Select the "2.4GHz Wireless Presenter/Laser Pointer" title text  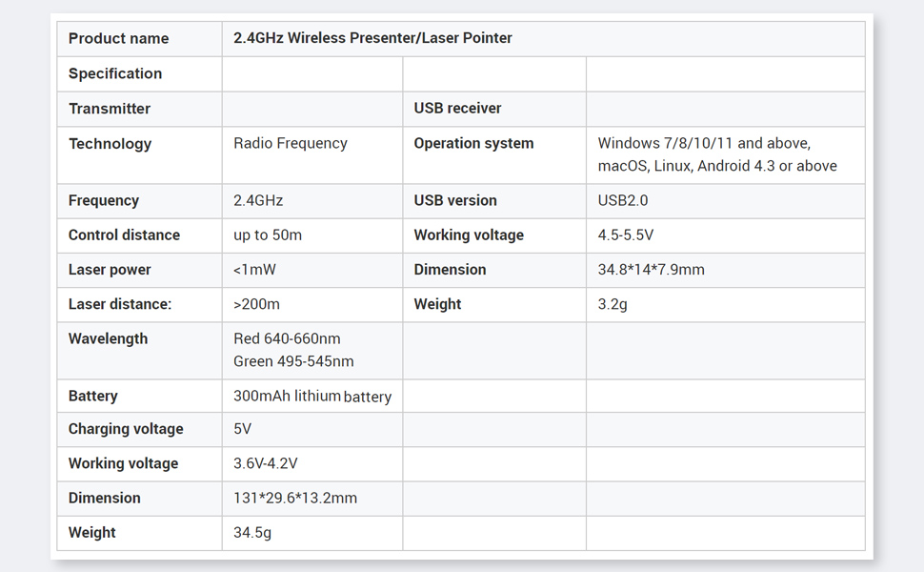(x=372, y=39)
